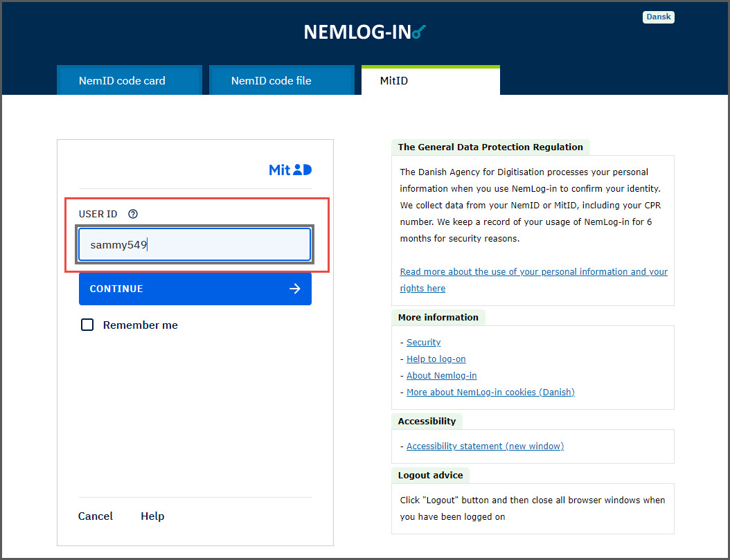Read more about use of personal information
Screen dimensions: 730x560
[533, 280]
